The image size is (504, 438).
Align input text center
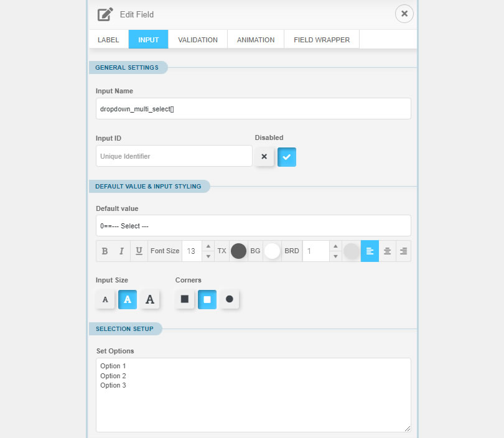[x=387, y=251]
